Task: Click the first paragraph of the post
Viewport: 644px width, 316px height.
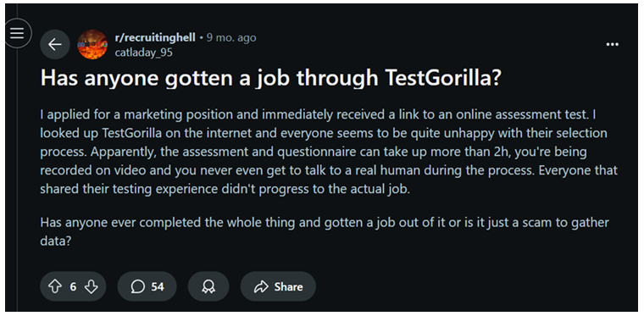Action: pos(329,152)
